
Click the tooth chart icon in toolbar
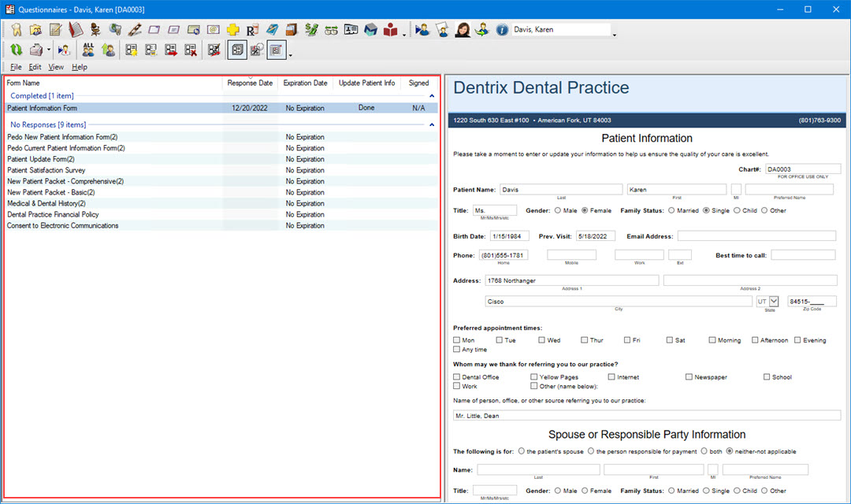(x=17, y=30)
